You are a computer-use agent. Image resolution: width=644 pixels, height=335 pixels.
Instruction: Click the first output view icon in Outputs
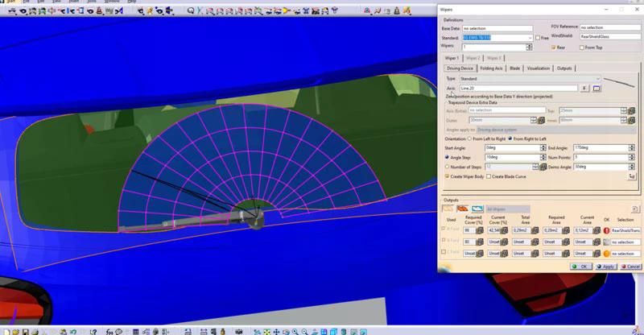click(449, 209)
